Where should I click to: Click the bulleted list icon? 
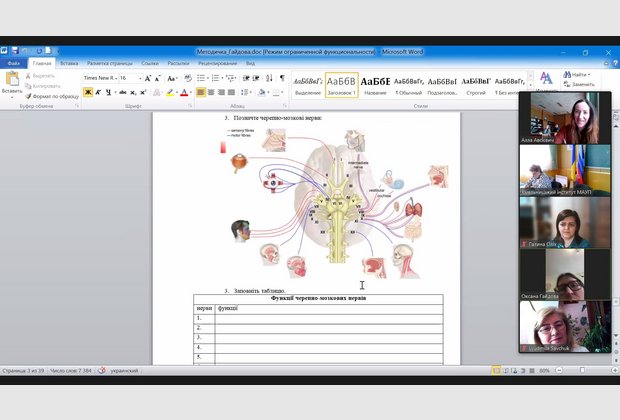coord(201,77)
